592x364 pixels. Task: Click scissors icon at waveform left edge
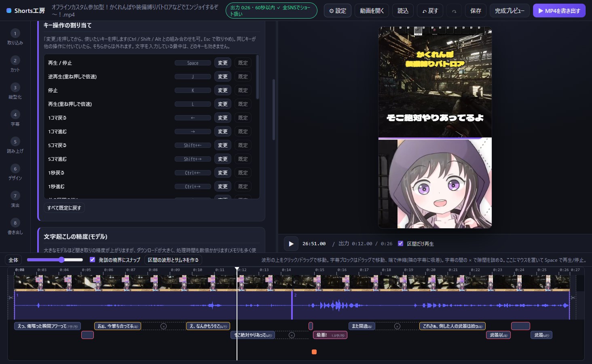[11, 297]
